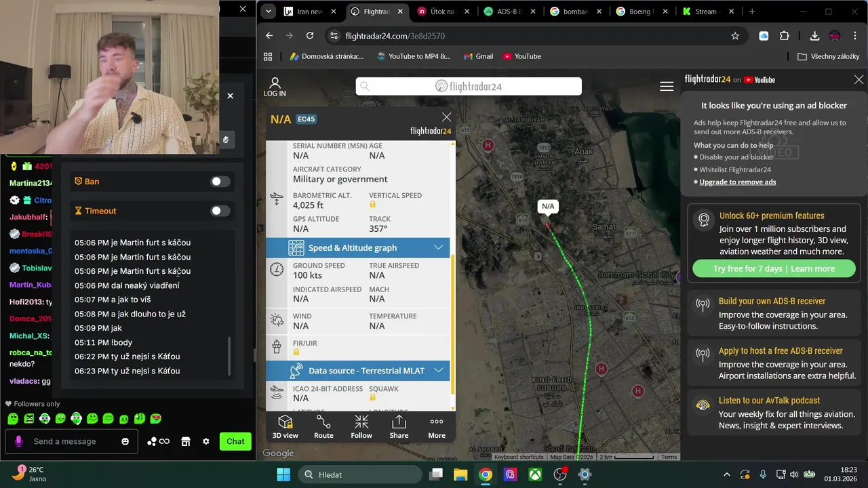Click the N/A aircraft label on map

point(547,206)
